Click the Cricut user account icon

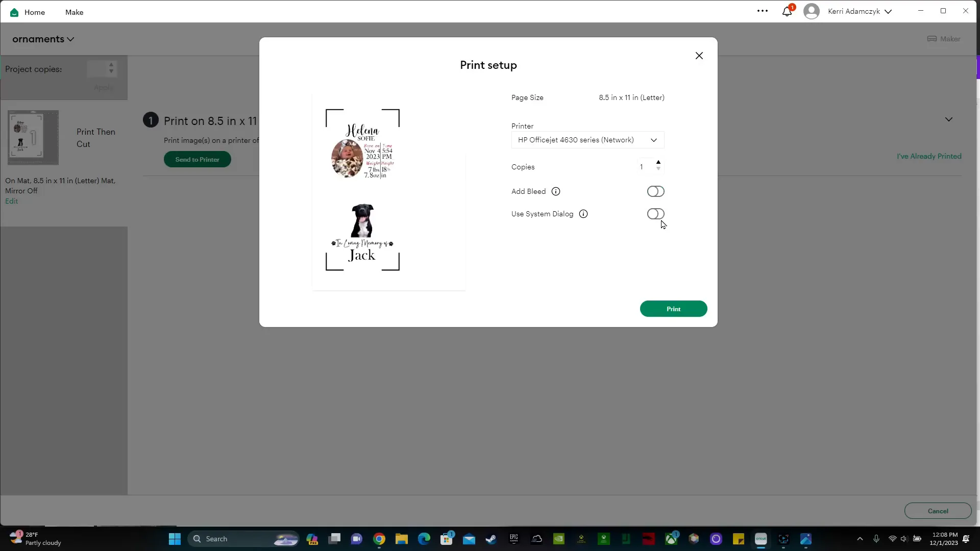811,11
